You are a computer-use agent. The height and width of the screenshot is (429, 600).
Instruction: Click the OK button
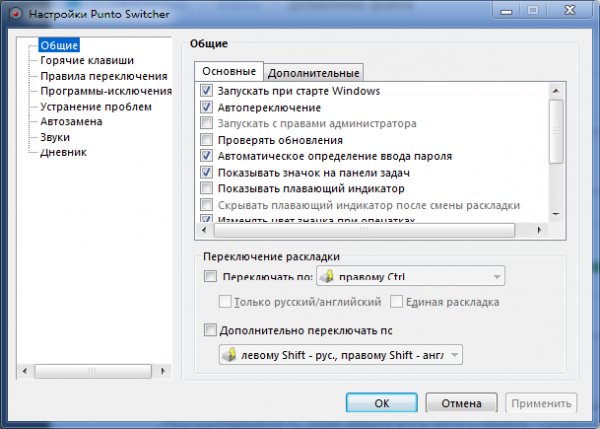pyautogui.click(x=382, y=403)
